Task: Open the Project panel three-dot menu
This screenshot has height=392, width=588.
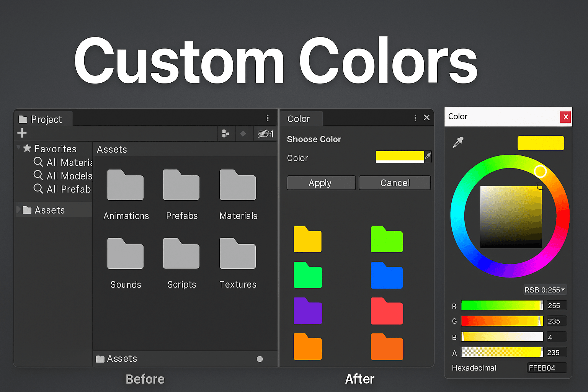Action: tap(268, 118)
